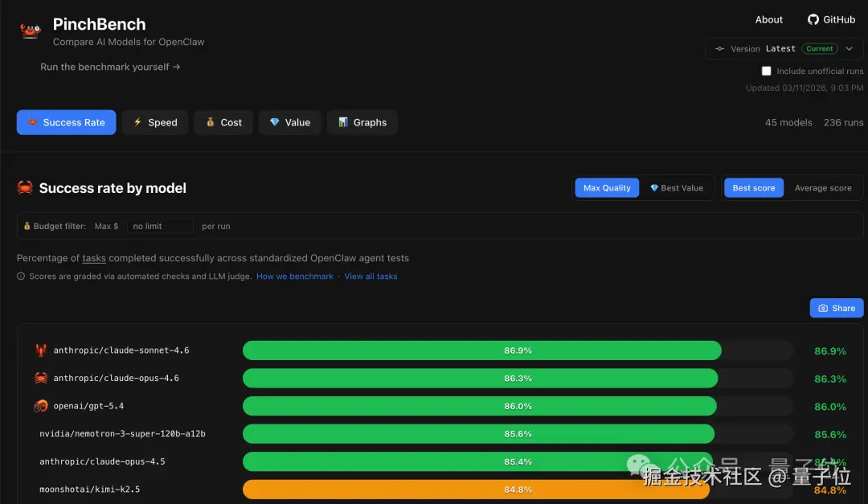Open the About page

pos(769,19)
